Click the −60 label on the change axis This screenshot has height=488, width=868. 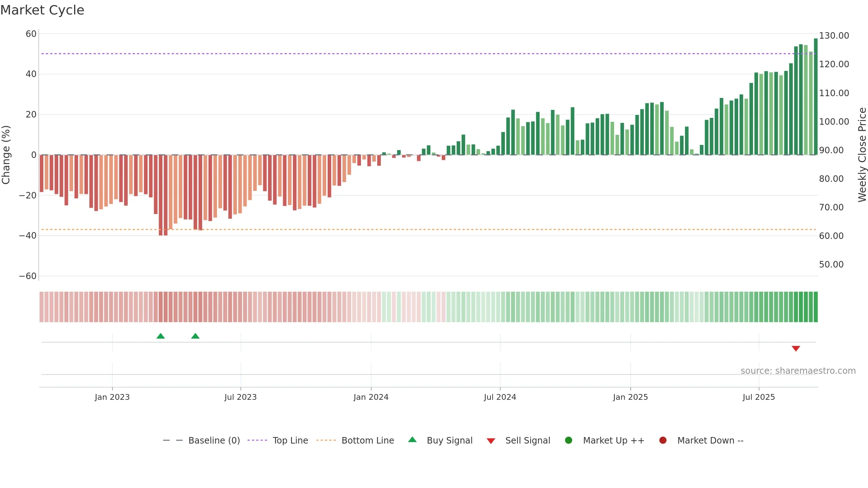(28, 276)
